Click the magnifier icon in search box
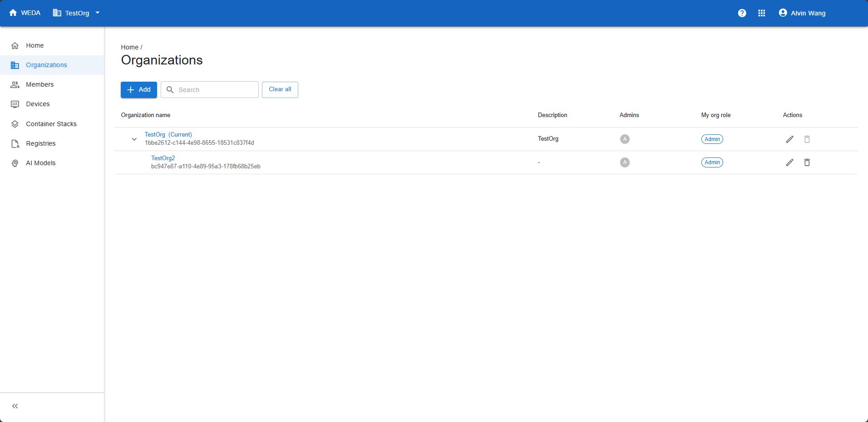The width and height of the screenshot is (868, 422). (170, 90)
